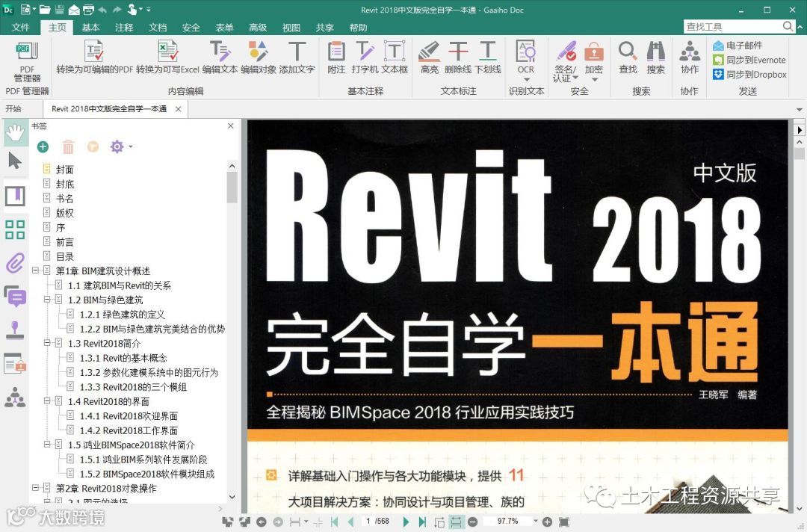The height and width of the screenshot is (532, 807).
Task: Select the 前言 bookmark
Action: pyautogui.click(x=65, y=242)
